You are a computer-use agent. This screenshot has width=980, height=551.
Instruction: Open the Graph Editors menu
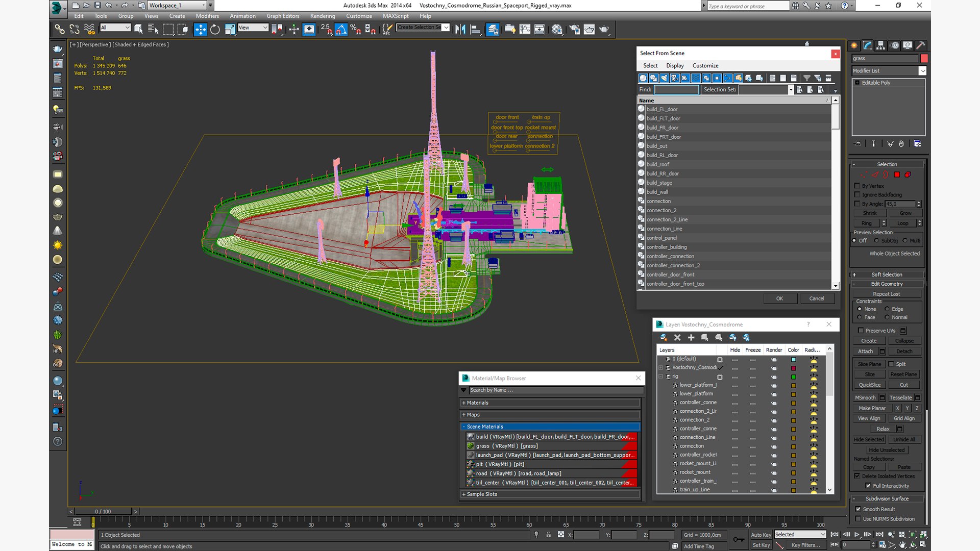coord(283,16)
